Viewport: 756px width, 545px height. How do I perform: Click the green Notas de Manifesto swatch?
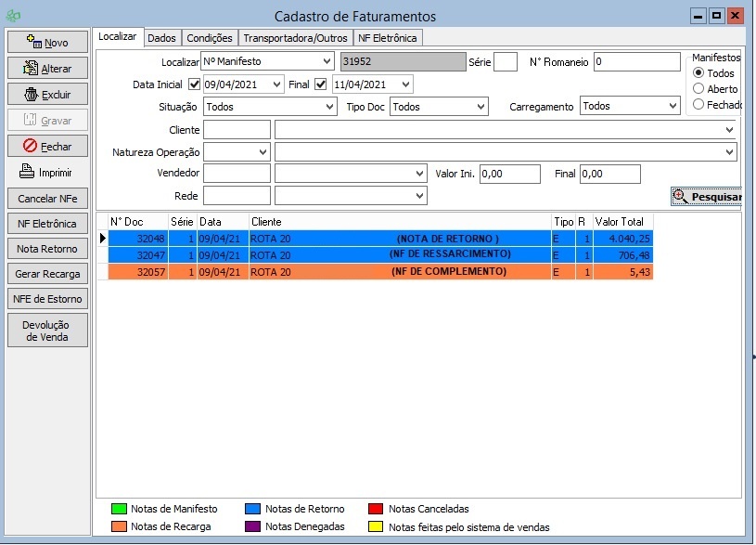(118, 509)
